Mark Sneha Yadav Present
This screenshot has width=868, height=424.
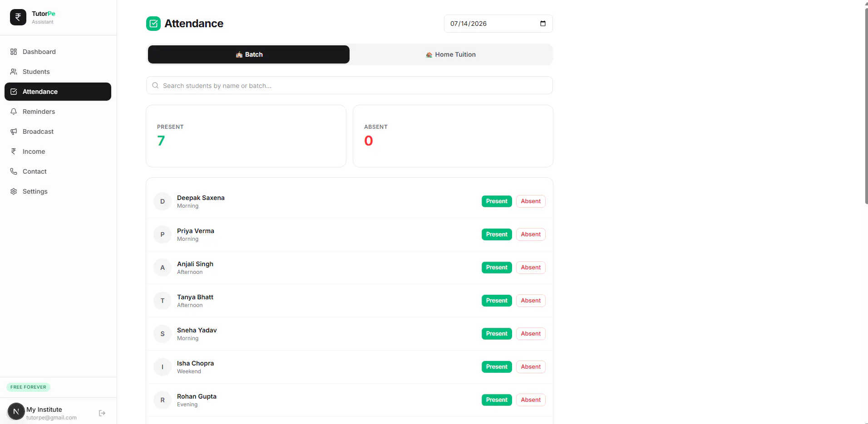tap(497, 334)
